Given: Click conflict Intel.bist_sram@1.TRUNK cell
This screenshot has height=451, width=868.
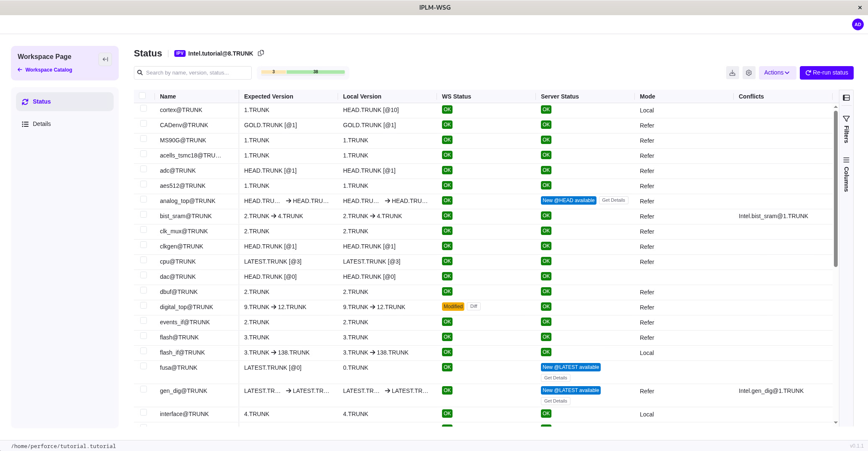Looking at the screenshot, I should tap(773, 216).
